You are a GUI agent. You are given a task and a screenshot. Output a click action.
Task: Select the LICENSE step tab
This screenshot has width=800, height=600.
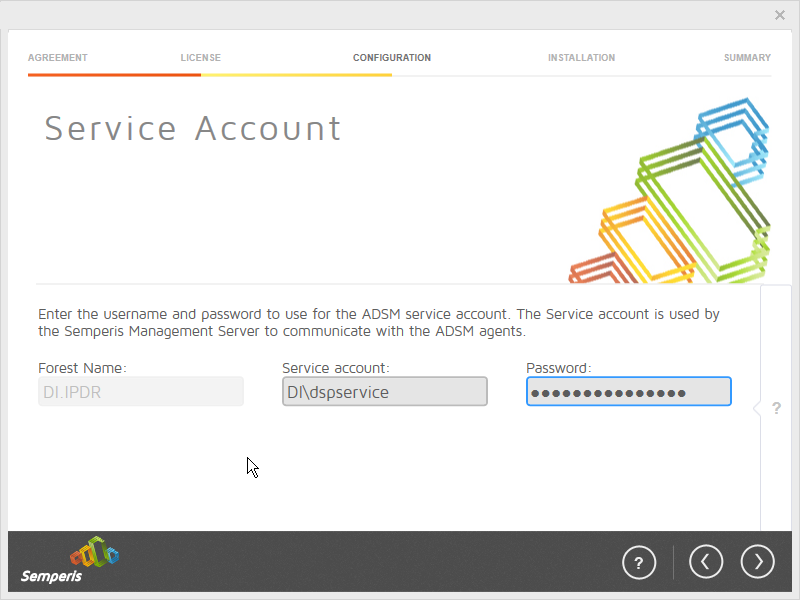click(200, 58)
